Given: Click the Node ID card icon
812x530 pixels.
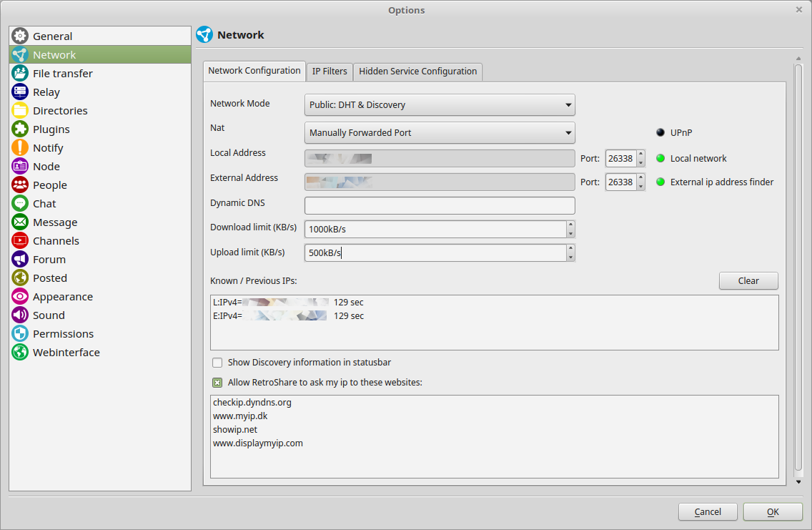Looking at the screenshot, I should (x=20, y=167).
